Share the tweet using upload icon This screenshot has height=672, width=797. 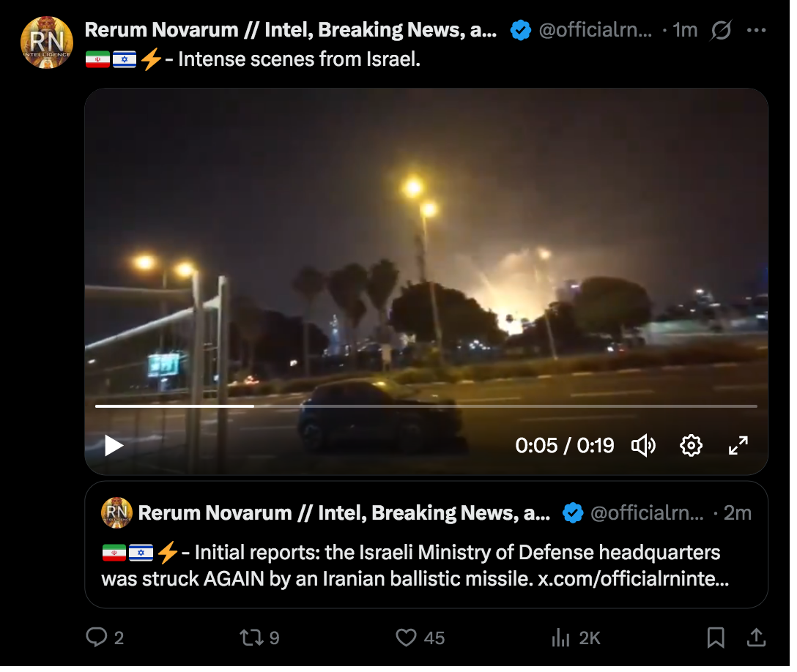[x=756, y=638]
